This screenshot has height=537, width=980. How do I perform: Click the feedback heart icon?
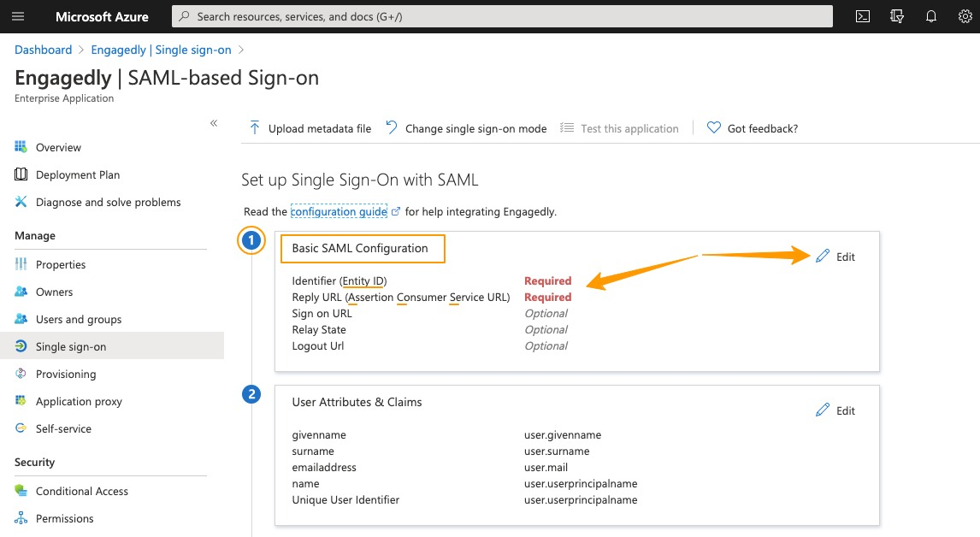(714, 127)
